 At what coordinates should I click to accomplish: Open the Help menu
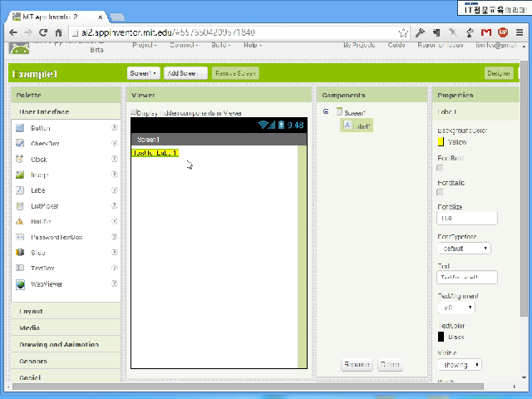pos(253,45)
